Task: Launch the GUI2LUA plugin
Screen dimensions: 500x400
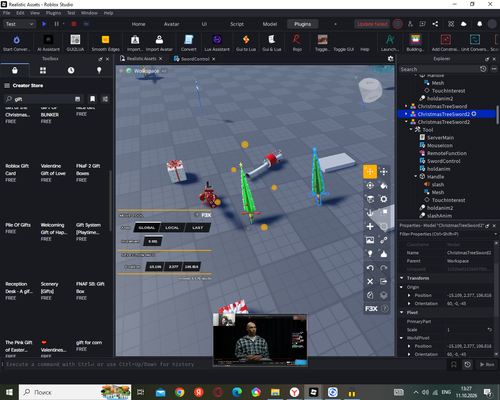Action: [75, 43]
